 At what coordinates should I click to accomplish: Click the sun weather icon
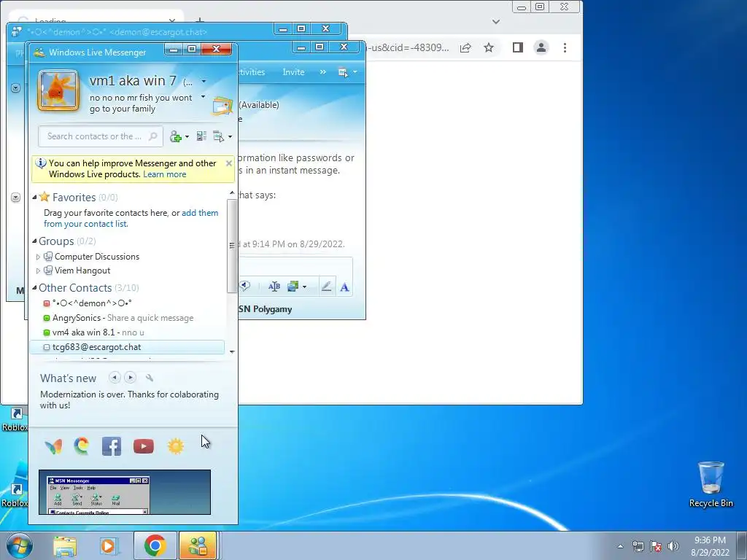point(176,446)
